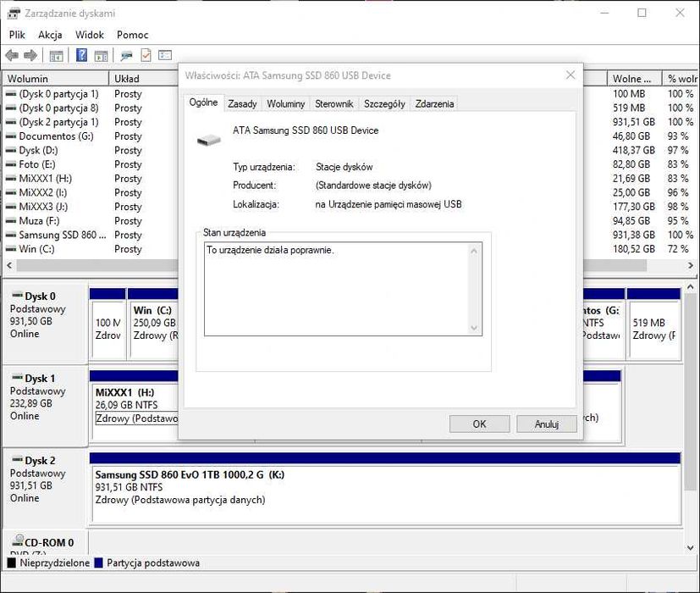Select the 100 MB partition on Dysk 0

coord(107,323)
